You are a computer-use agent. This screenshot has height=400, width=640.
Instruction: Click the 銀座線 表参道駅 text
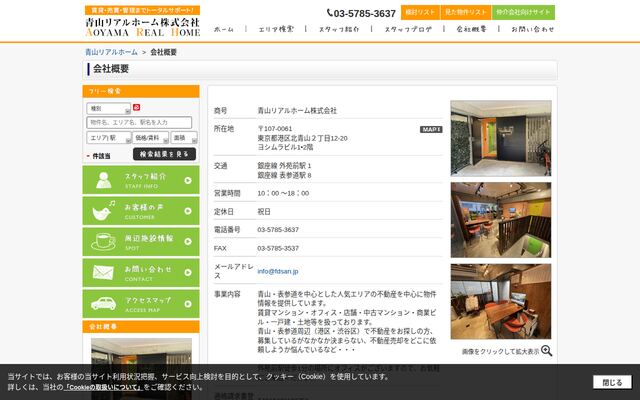pos(284,175)
